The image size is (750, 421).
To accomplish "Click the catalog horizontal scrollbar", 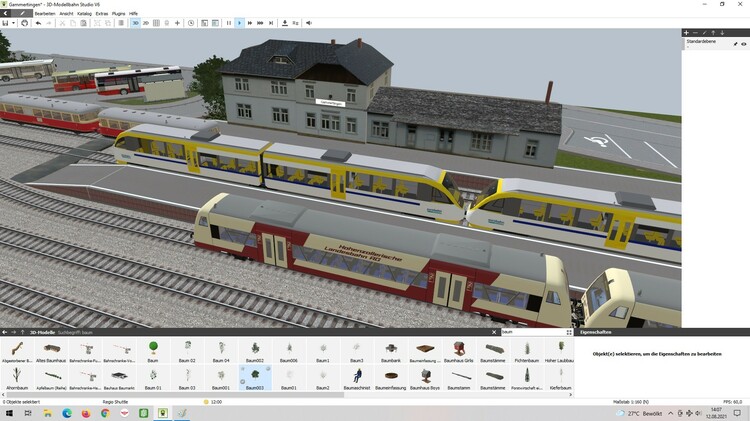I will pyautogui.click(x=175, y=395).
